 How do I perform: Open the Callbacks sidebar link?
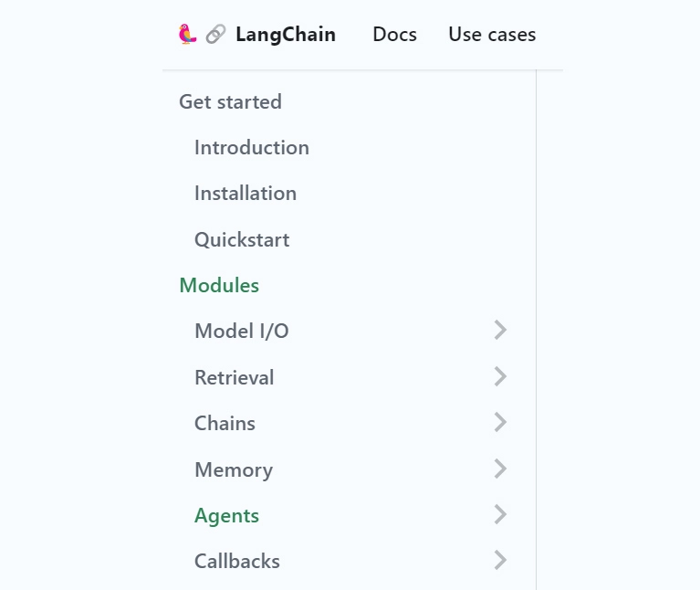click(236, 561)
